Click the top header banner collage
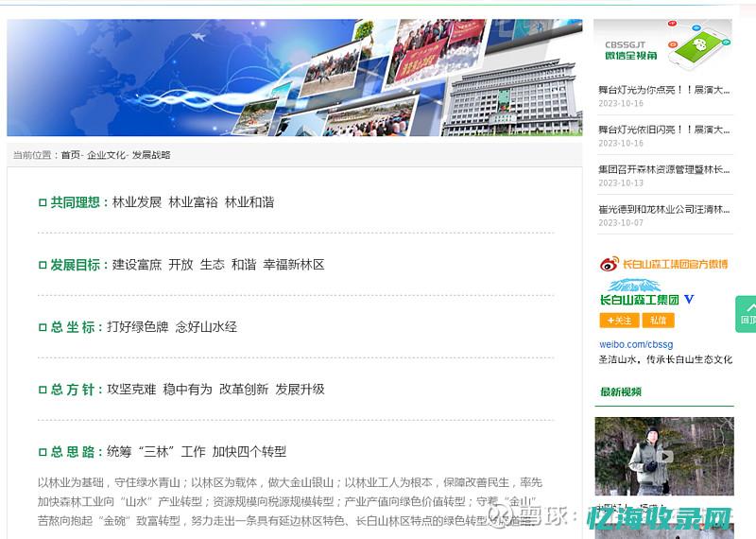Screen dimensions: 756x539 [294, 78]
